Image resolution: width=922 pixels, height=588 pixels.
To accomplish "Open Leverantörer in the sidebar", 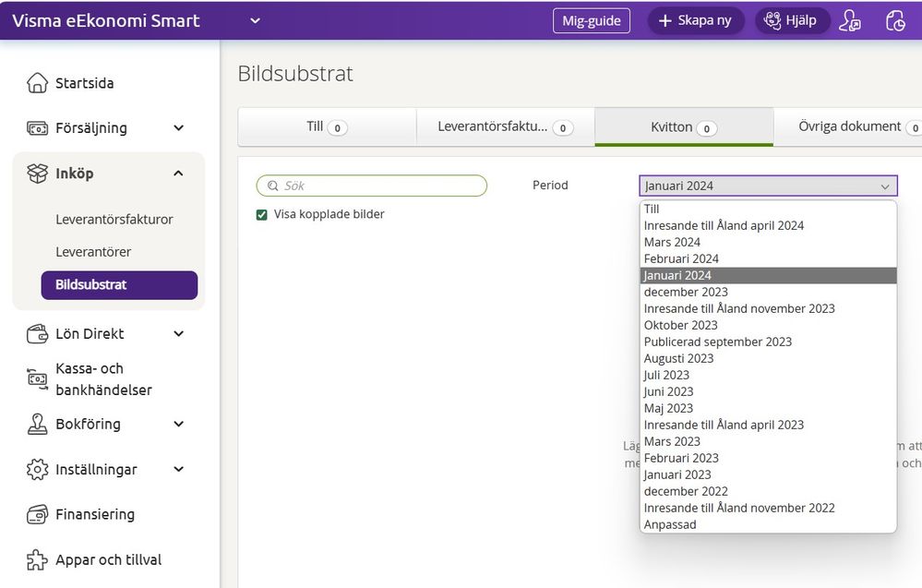I will (x=93, y=252).
